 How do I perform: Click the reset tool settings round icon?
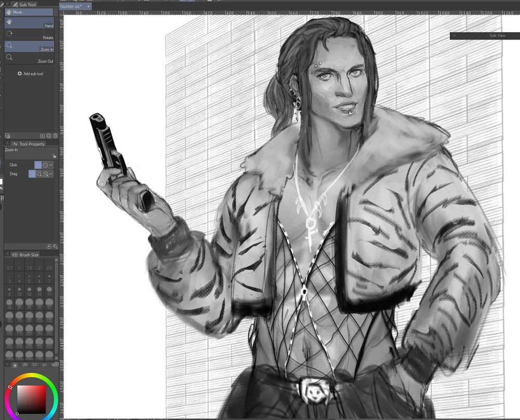pos(49,246)
